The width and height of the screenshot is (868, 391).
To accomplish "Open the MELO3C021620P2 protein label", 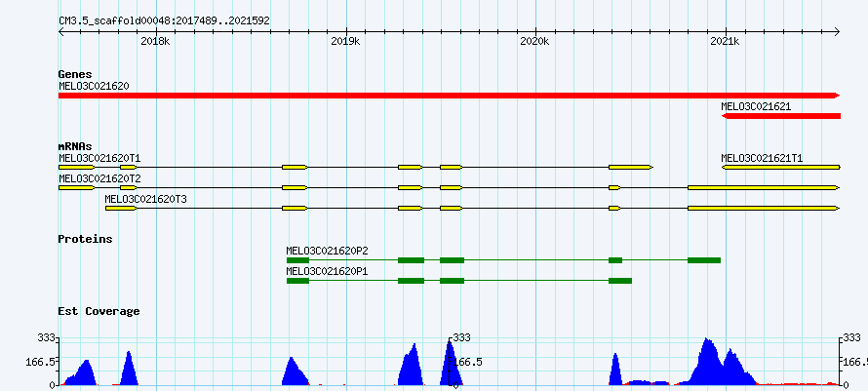I will [327, 251].
